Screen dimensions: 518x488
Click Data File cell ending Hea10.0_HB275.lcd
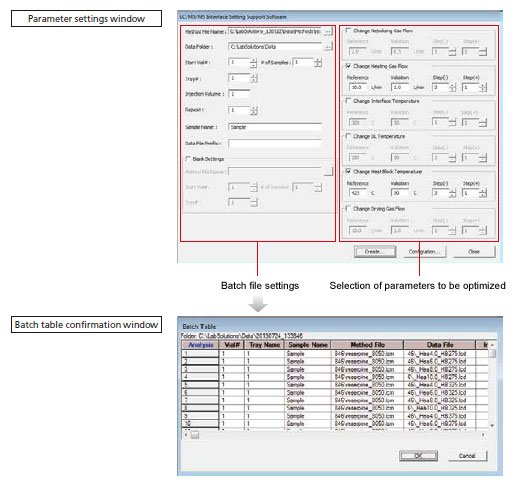(440, 377)
